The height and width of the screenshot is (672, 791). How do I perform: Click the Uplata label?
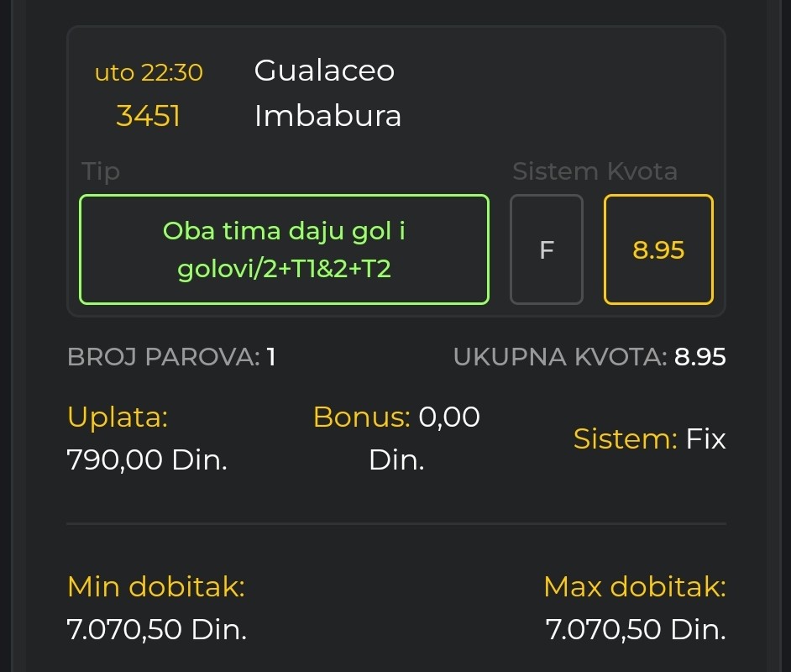coord(118,417)
